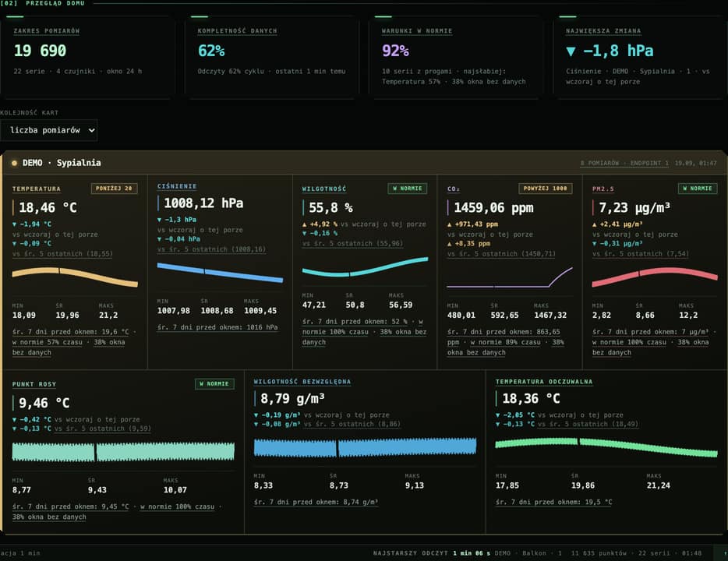The height and width of the screenshot is (561, 728).
Task: Open the 'liczba pomiarów' card order dropdown
Action: click(49, 130)
